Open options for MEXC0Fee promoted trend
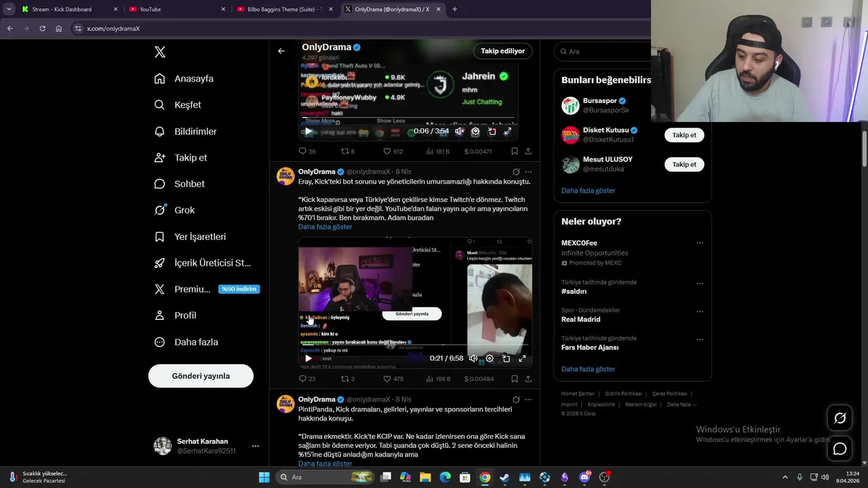This screenshot has height=488, width=868. coord(700,243)
